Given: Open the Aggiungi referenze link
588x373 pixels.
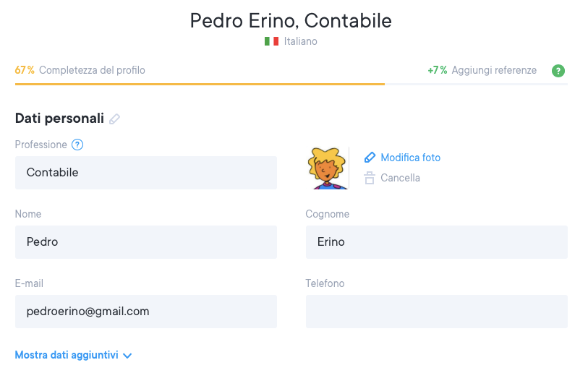Looking at the screenshot, I should tap(493, 71).
